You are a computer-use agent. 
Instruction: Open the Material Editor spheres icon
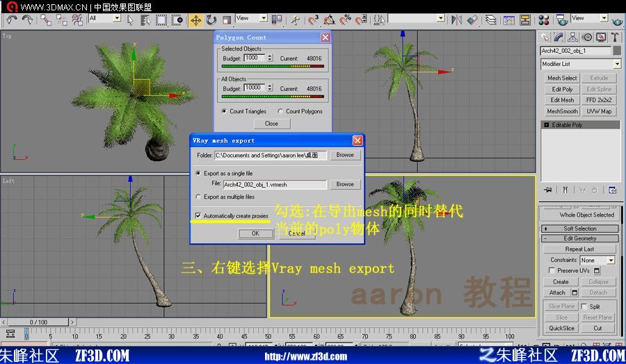pos(544,20)
